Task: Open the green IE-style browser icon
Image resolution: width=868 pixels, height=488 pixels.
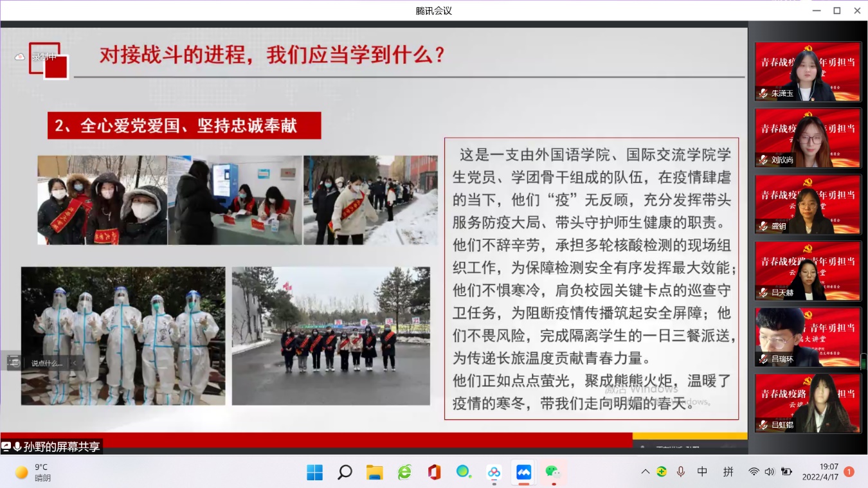Action: click(404, 473)
